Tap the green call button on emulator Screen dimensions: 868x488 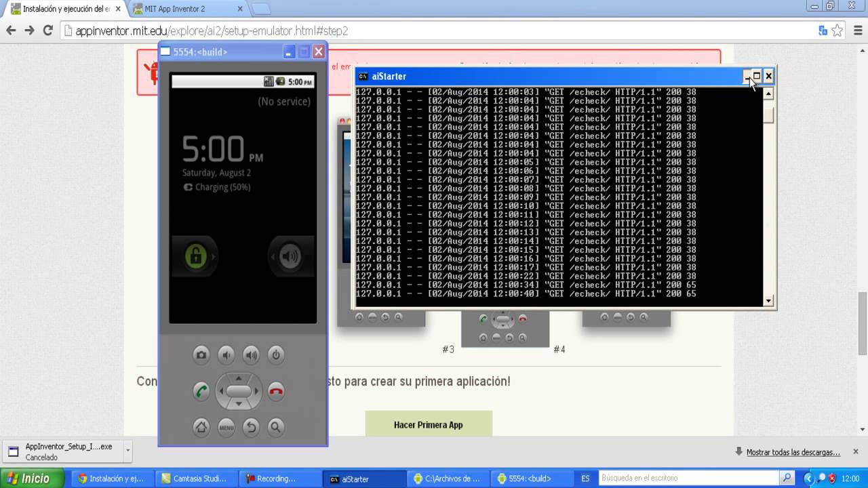click(x=201, y=391)
